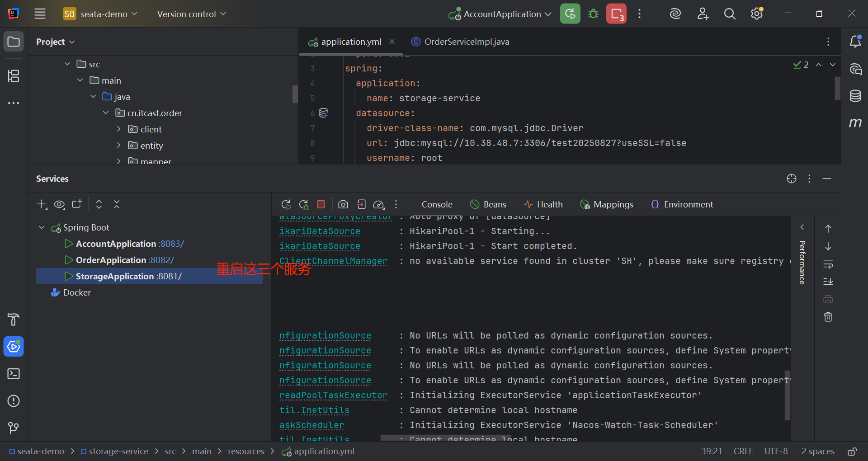Collapse the main folder
Image resolution: width=868 pixels, height=461 pixels.
80,80
